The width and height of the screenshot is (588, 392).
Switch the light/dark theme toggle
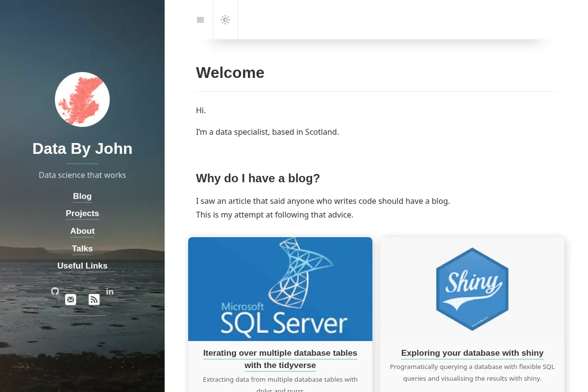(225, 20)
